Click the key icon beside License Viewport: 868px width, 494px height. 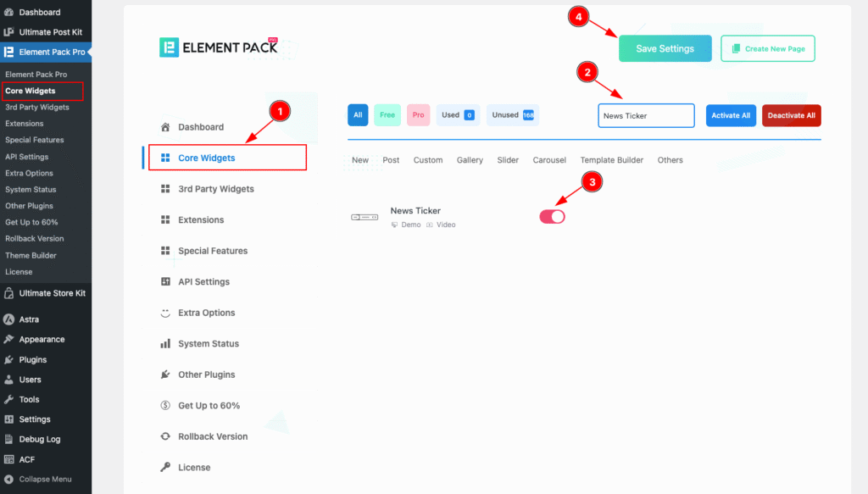165,468
